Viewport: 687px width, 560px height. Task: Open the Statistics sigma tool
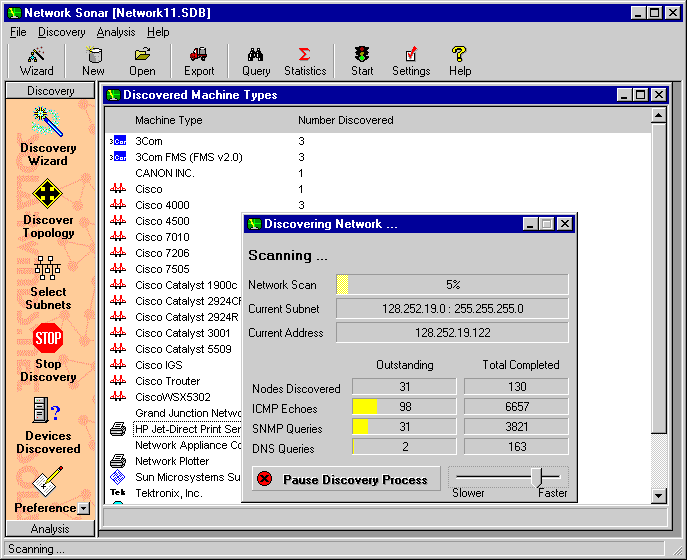point(305,61)
